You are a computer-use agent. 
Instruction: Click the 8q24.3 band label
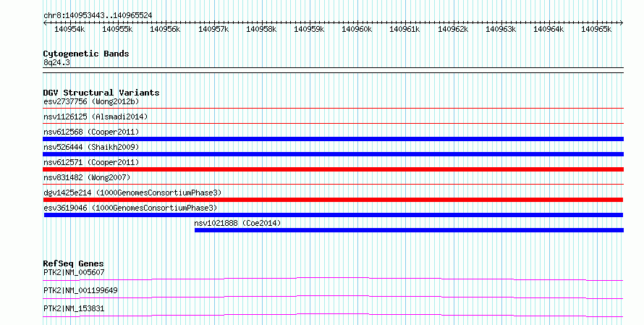click(56, 62)
